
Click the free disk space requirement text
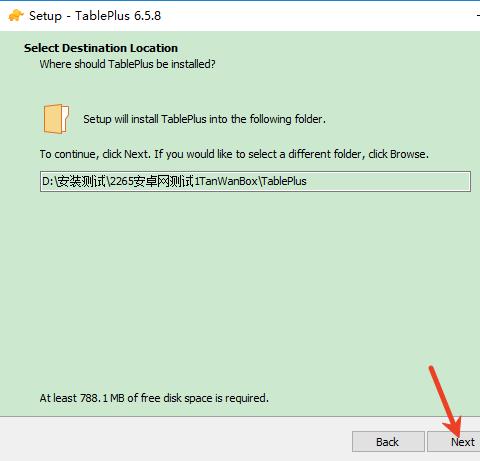pyautogui.click(x=154, y=398)
